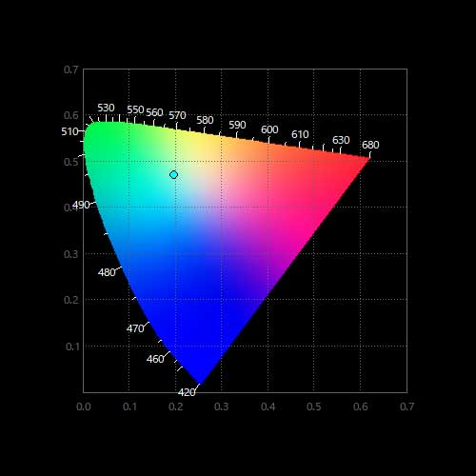Click the 480 wavelength label
476x476 pixels.
[x=107, y=272]
